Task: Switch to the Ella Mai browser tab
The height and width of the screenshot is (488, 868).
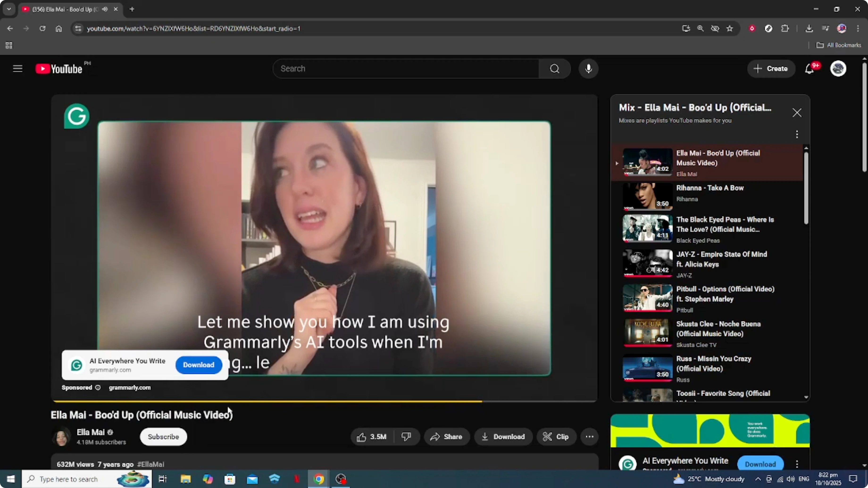Action: [64, 9]
